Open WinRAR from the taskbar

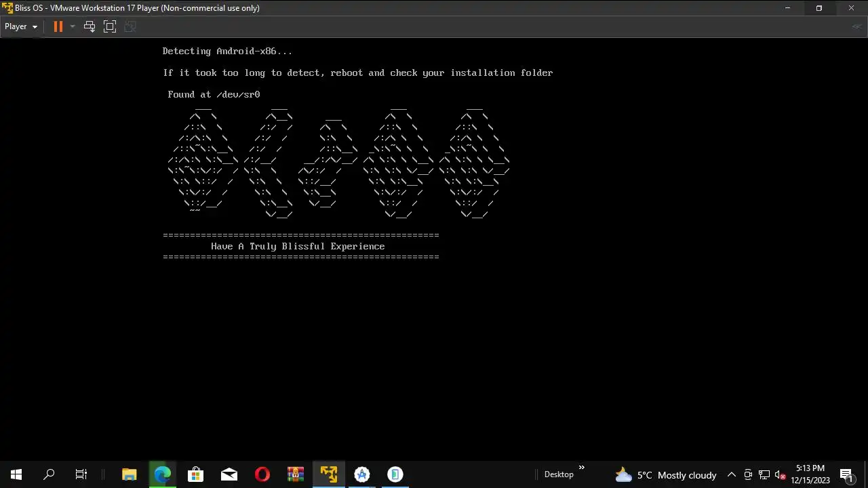(x=295, y=474)
